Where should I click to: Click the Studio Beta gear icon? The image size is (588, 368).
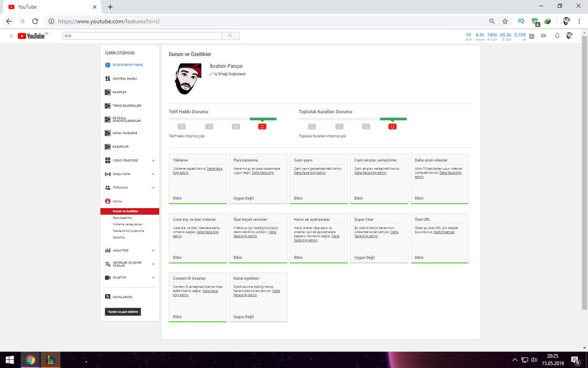[108, 65]
